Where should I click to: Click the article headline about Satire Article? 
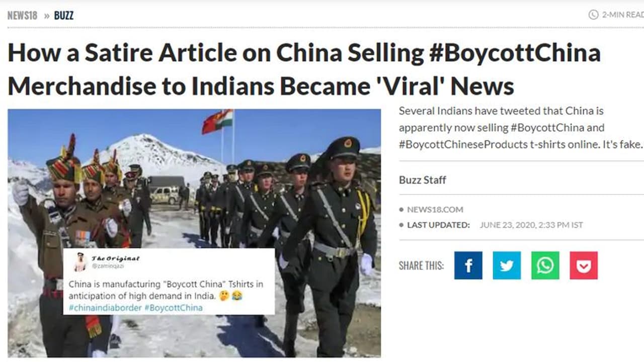coord(304,69)
